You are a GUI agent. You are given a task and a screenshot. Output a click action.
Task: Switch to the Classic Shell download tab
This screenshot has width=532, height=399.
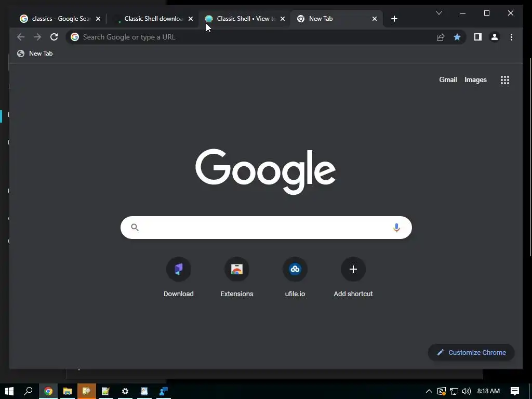[x=152, y=19]
